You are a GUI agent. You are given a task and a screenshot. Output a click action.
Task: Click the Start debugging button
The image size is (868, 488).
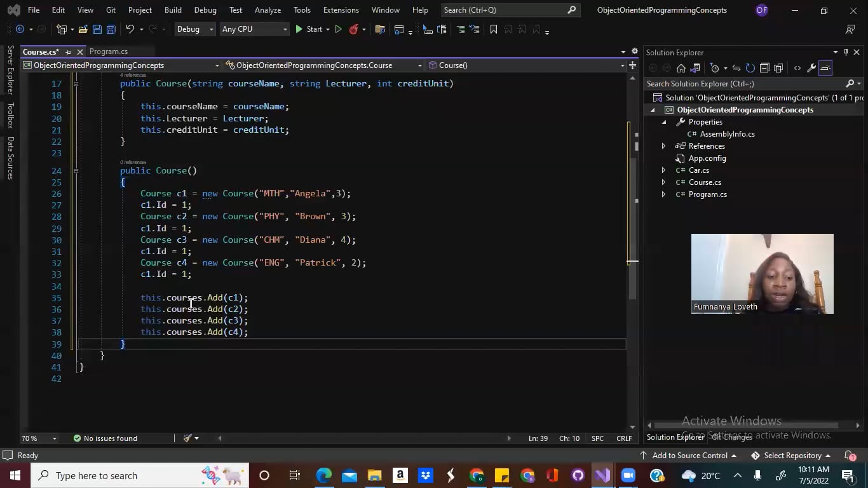(309, 29)
